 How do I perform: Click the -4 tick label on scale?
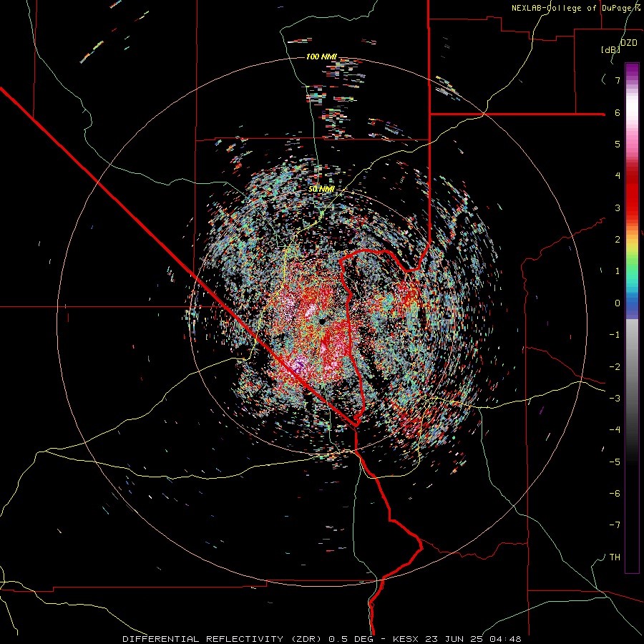(x=615, y=430)
